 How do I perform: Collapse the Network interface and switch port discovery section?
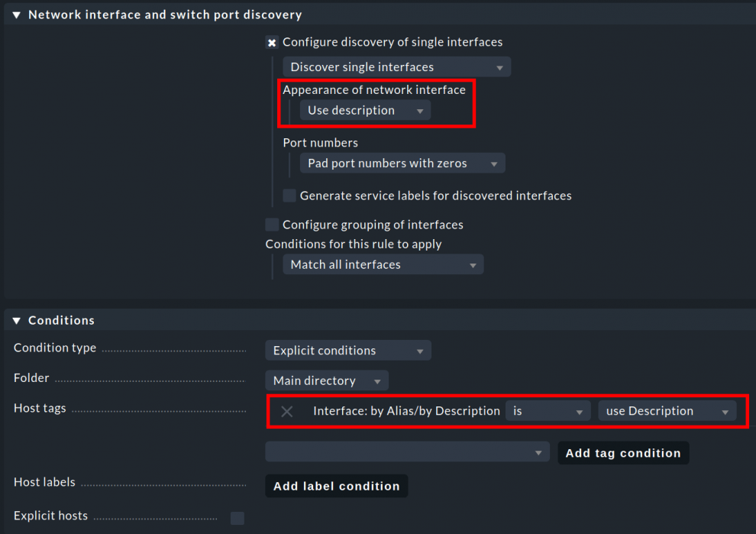17,15
